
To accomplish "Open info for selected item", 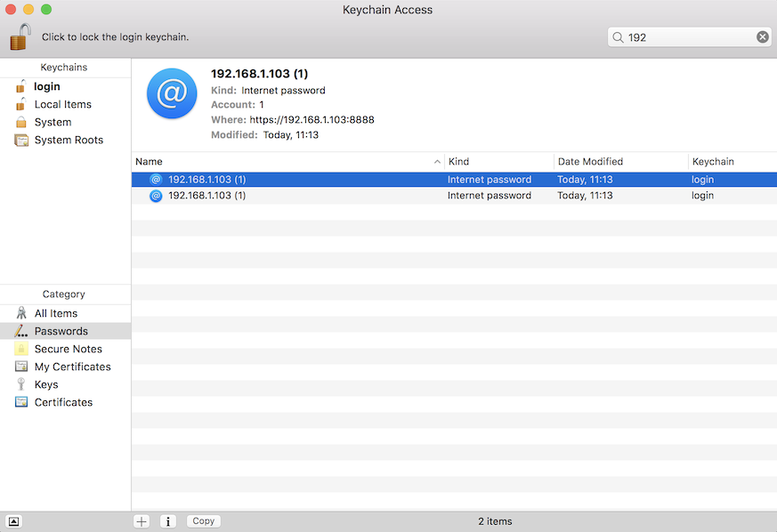I will click(x=168, y=521).
